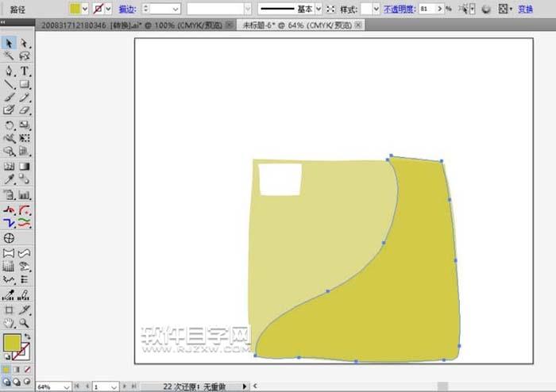Choose the Pen tool
The image size is (556, 392).
10,71
